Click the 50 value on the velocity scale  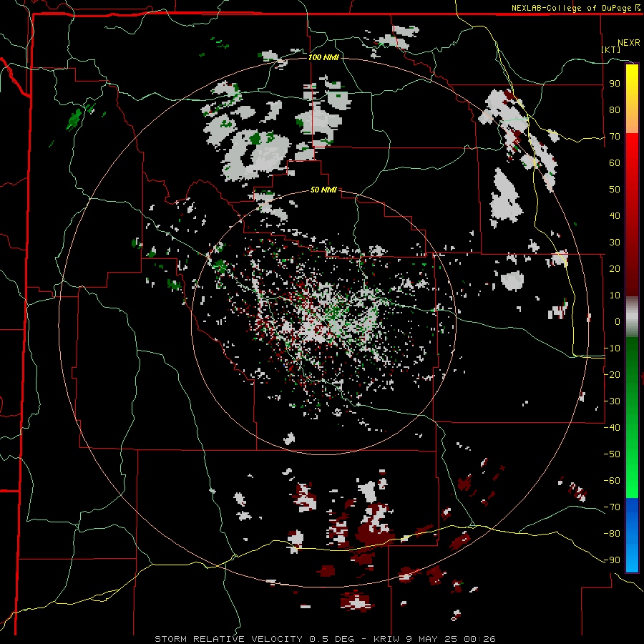(615, 190)
